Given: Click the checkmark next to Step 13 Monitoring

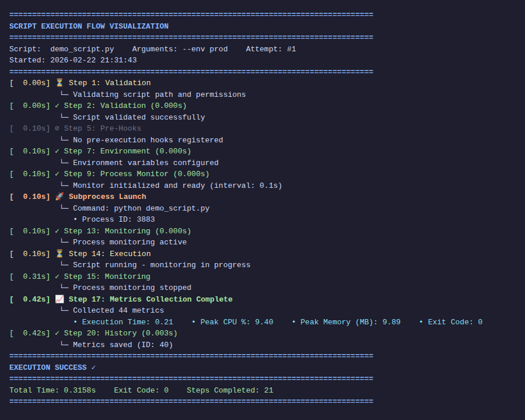Looking at the screenshot, I should pyautogui.click(x=57, y=231).
